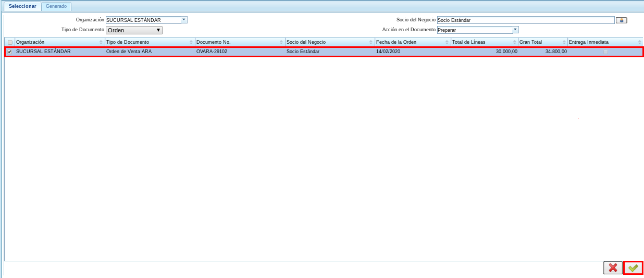Expand the Acción en el Documento dropdown
This screenshot has width=644, height=278.
(515, 30)
